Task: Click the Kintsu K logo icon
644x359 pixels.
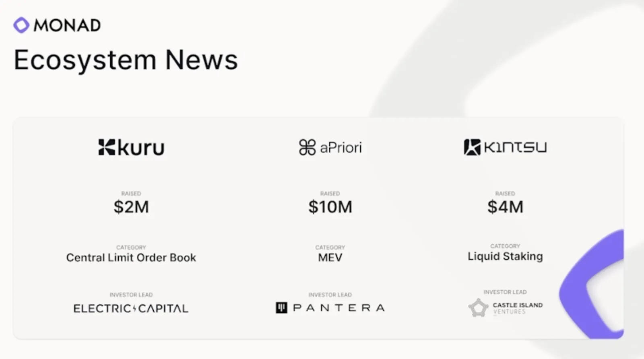Action: tap(472, 147)
